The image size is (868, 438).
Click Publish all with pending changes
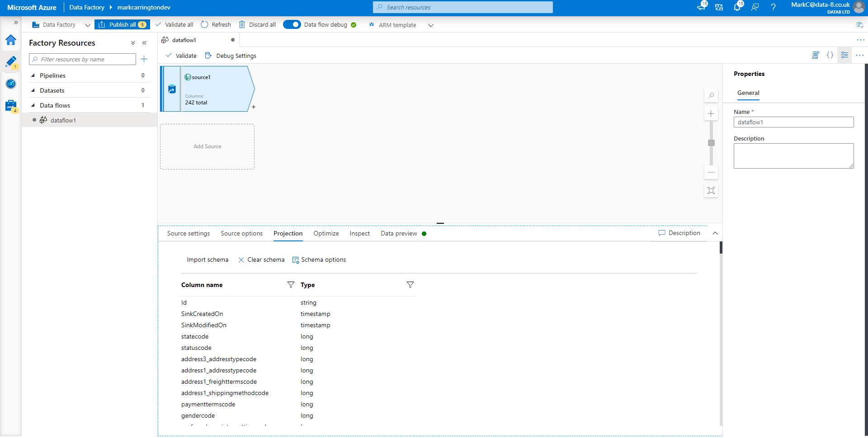tap(122, 24)
